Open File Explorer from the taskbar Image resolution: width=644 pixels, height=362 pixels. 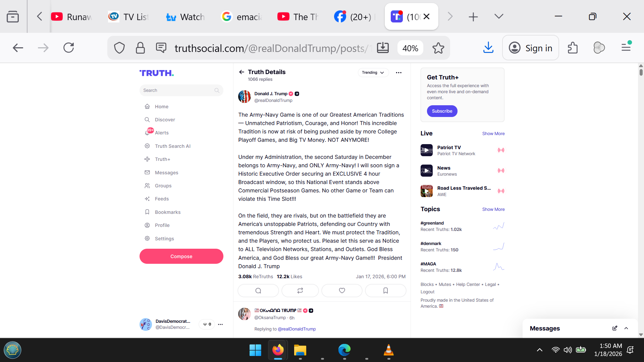[300, 350]
